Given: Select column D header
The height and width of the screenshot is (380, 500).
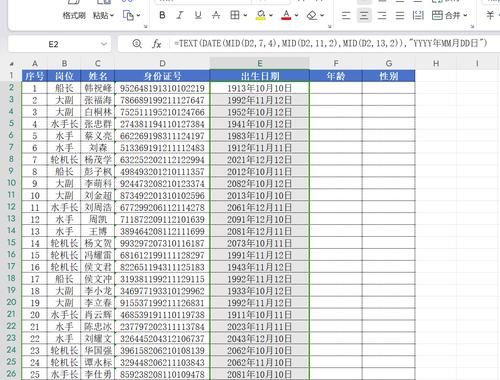Looking at the screenshot, I should click(x=162, y=63).
